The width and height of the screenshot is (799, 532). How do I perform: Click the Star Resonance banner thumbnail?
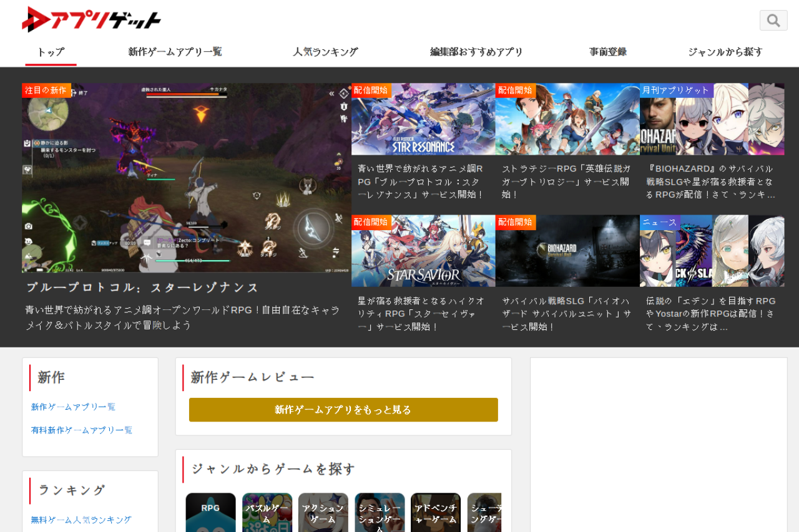click(x=423, y=119)
